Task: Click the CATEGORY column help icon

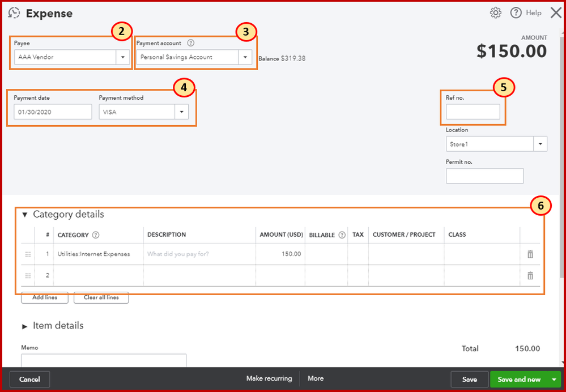Action: pyautogui.click(x=96, y=235)
